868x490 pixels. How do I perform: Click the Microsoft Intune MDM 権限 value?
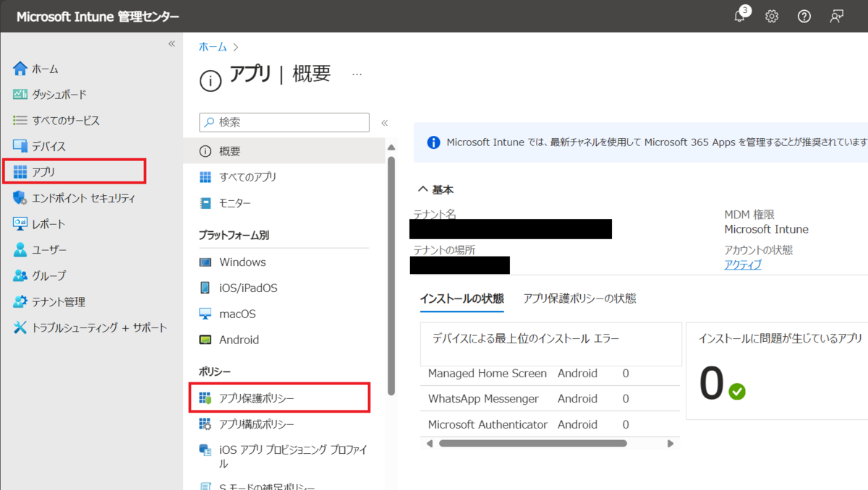coord(766,229)
